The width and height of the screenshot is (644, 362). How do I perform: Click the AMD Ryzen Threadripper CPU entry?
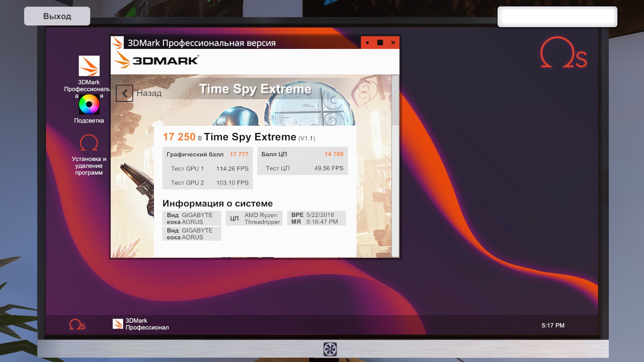(x=254, y=218)
